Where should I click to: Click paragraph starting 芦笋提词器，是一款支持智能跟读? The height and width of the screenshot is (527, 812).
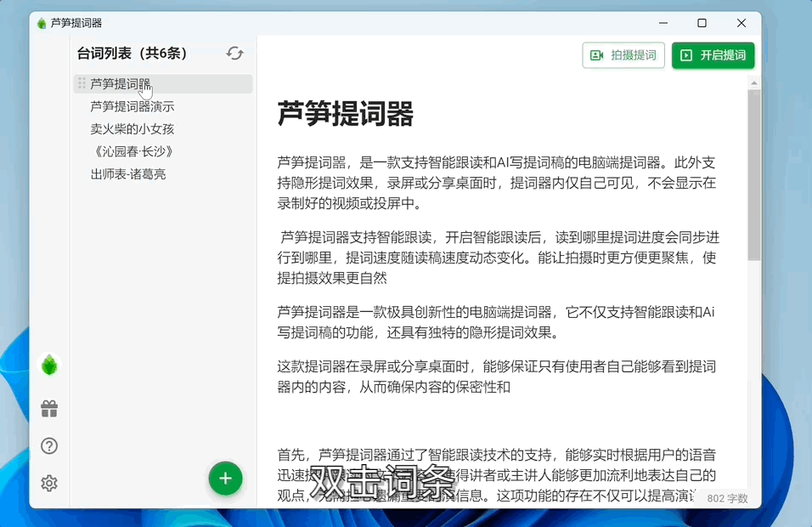click(x=497, y=183)
